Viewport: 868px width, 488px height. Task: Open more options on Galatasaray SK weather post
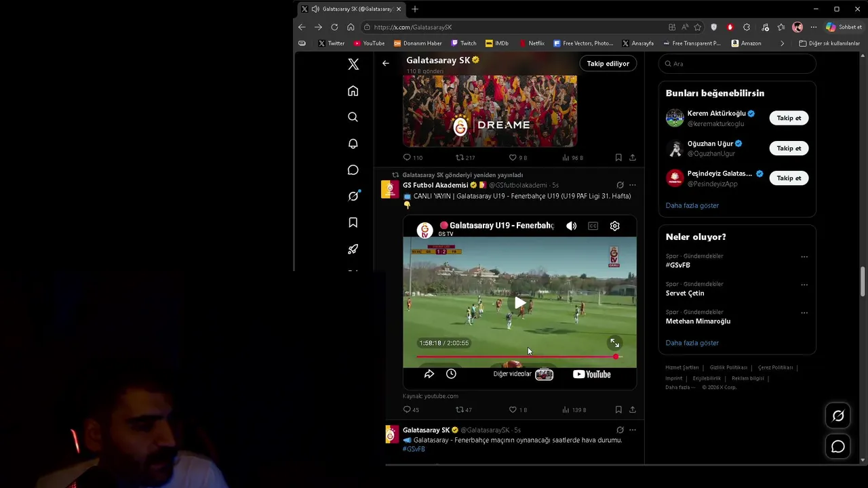pyautogui.click(x=633, y=430)
